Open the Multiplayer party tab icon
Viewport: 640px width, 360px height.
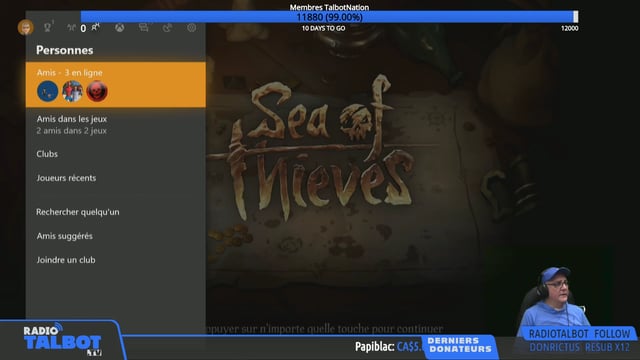point(71,27)
